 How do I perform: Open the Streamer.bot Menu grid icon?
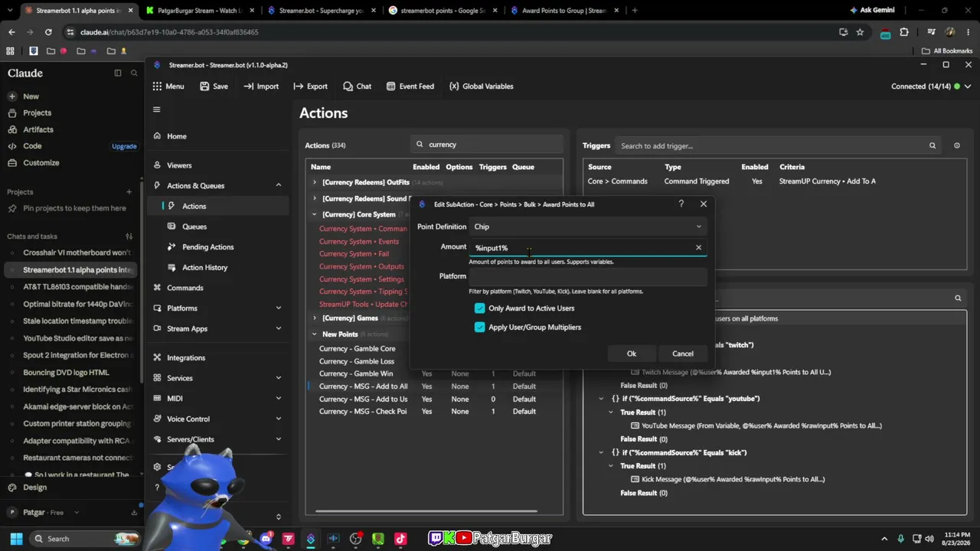click(157, 86)
